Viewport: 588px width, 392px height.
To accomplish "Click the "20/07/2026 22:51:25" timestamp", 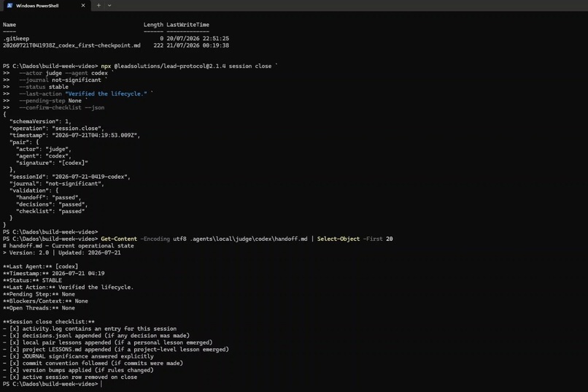I will (x=198, y=39).
